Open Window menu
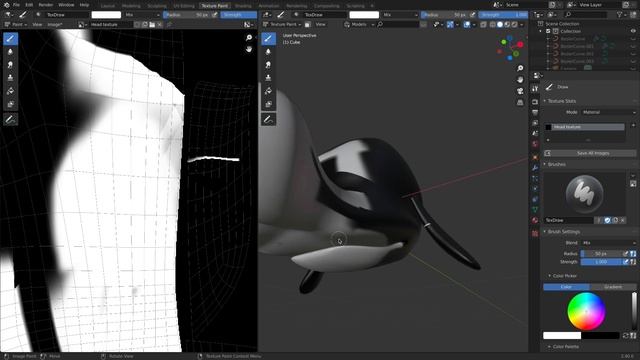The width and height of the screenshot is (640, 360). (66, 5)
